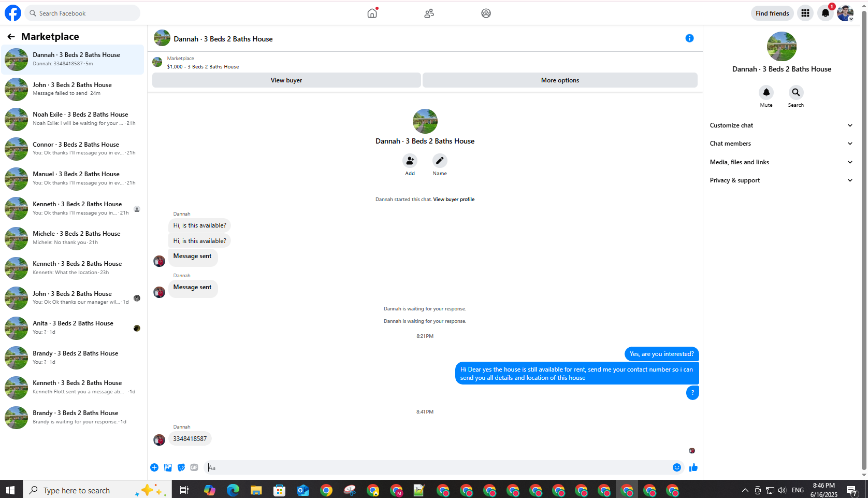Show hidden system tray icons
The height and width of the screenshot is (498, 868).
[745, 490]
